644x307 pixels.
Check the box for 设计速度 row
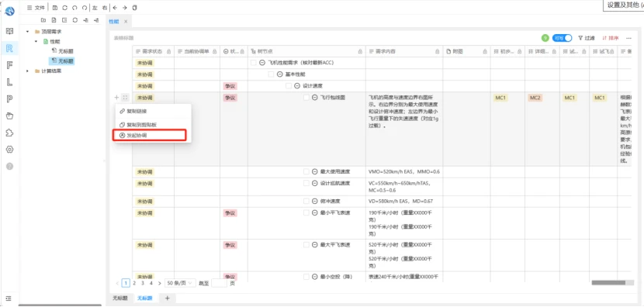289,86
